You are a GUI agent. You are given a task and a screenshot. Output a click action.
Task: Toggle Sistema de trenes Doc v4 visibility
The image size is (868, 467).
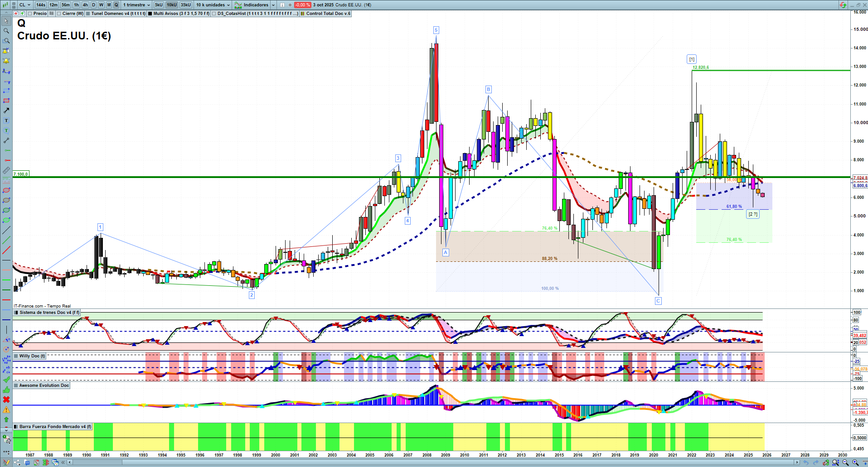point(16,313)
